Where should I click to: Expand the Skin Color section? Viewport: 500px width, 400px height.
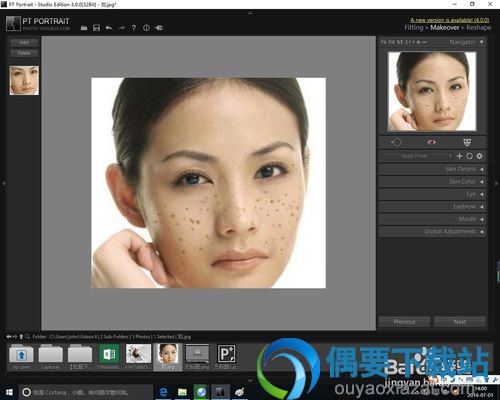point(432,182)
